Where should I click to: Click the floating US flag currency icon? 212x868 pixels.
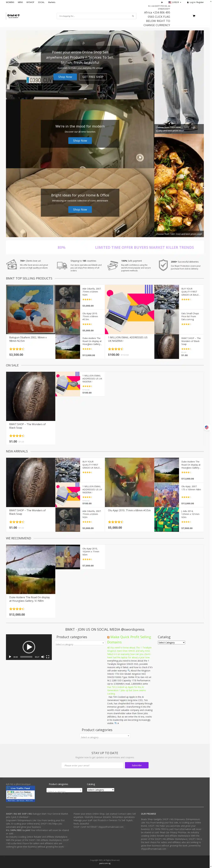pyautogui.click(x=207, y=427)
